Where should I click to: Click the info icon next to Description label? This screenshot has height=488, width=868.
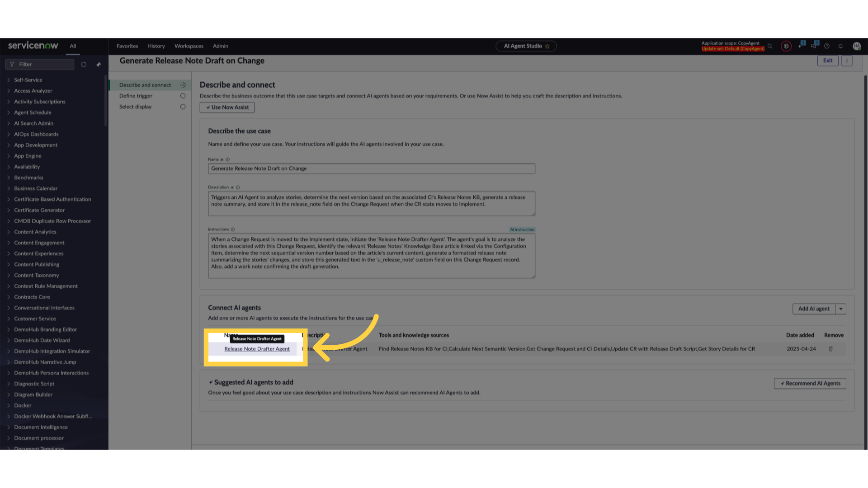[238, 188]
